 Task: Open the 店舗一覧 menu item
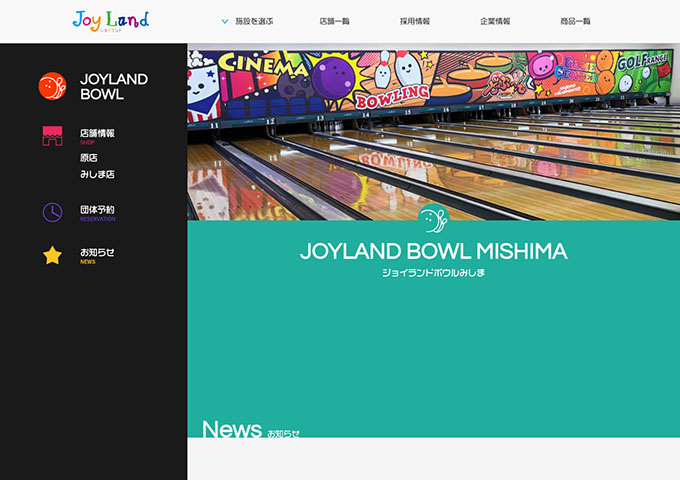coord(334,21)
